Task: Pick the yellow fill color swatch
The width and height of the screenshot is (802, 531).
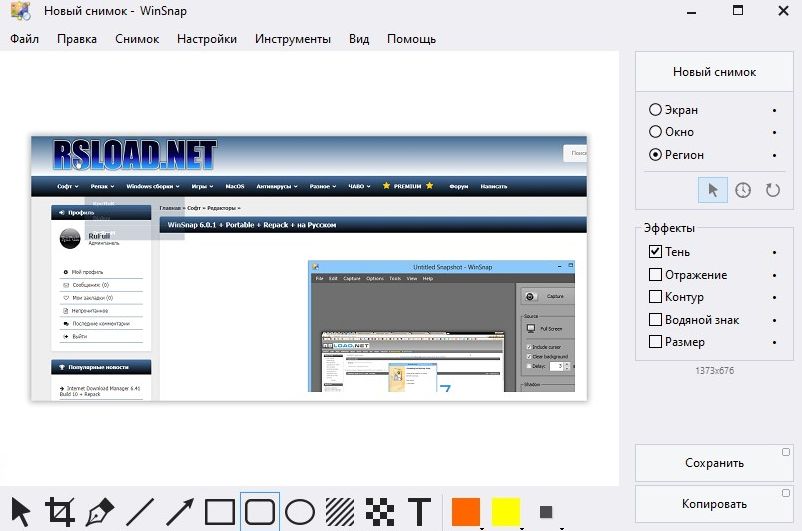Action: click(505, 512)
